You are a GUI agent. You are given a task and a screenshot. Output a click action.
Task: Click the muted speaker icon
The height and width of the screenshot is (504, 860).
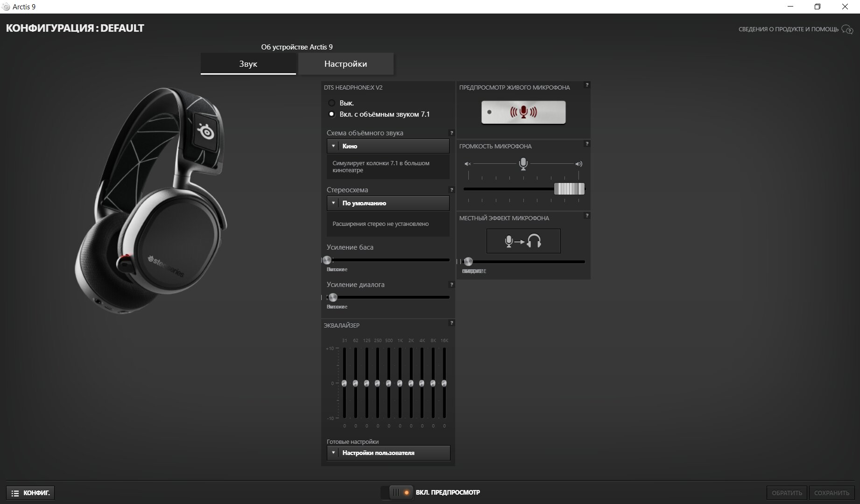click(x=468, y=164)
